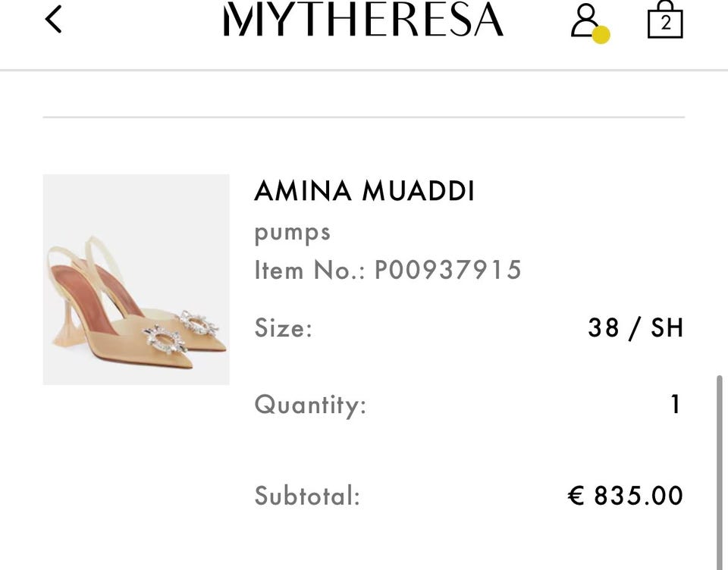Go back using the left chevron
The width and height of the screenshot is (728, 570).
point(53,20)
